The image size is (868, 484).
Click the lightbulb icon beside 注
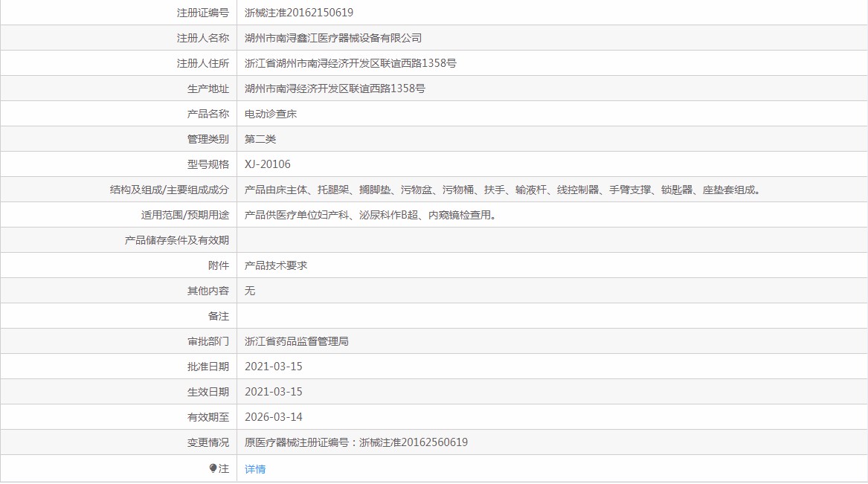tap(213, 468)
